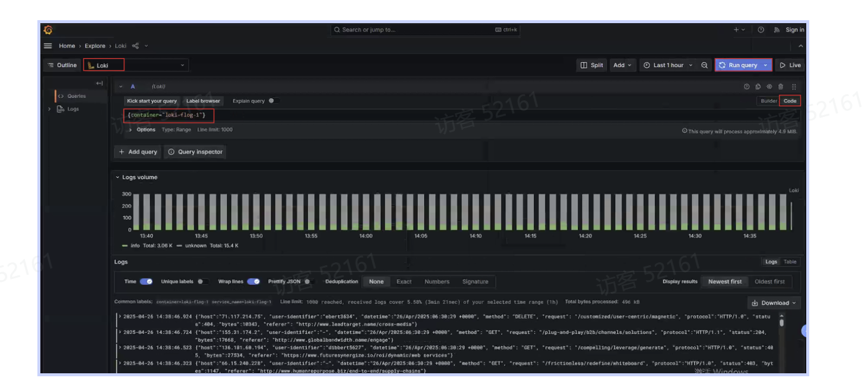Duplicate query A using copy icon
Viewport: 868px width, 381px height.
pyautogui.click(x=758, y=87)
